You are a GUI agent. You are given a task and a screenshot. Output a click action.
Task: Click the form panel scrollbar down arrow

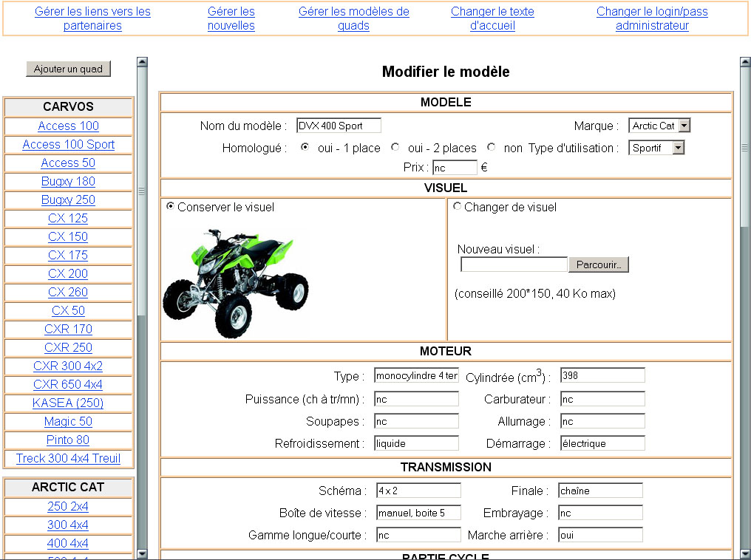[745, 554]
